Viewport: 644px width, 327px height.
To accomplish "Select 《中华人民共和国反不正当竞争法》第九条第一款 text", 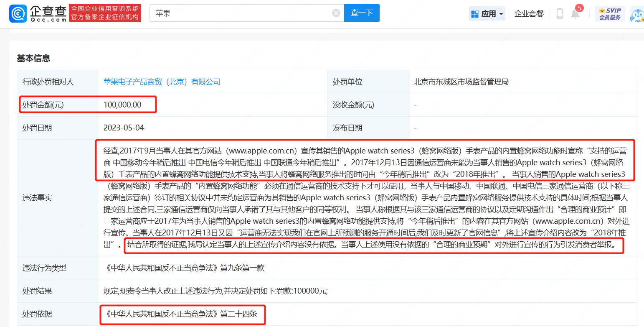I will 184,268.
